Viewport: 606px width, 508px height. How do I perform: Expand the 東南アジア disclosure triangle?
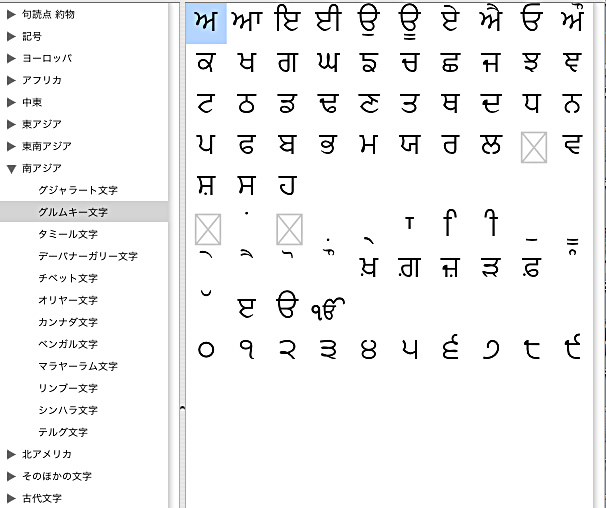tap(12, 147)
